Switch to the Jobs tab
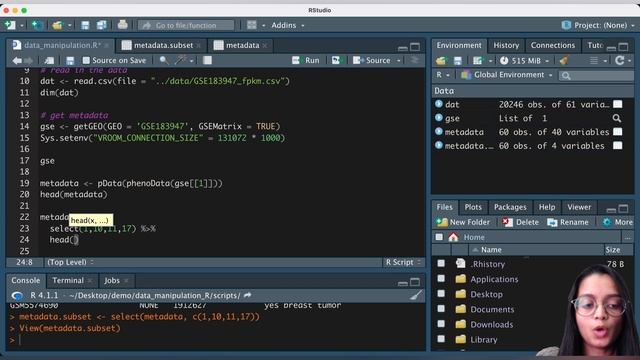This screenshot has height=360, width=640. [111, 280]
